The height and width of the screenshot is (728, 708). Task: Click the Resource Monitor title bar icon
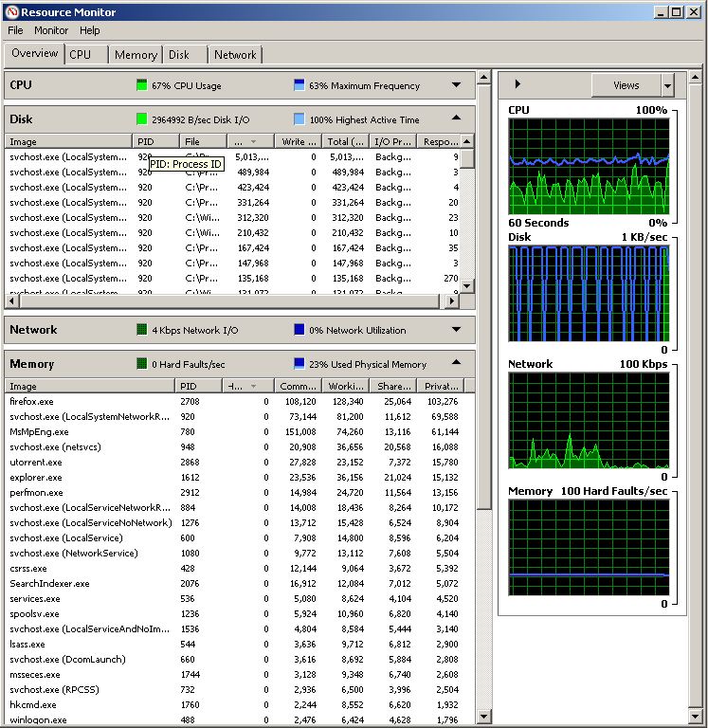point(11,11)
